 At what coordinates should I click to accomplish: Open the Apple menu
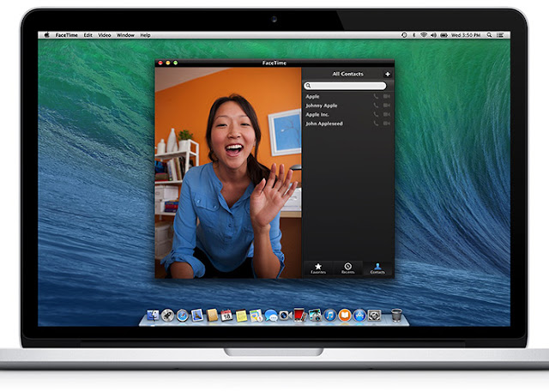pos(46,35)
